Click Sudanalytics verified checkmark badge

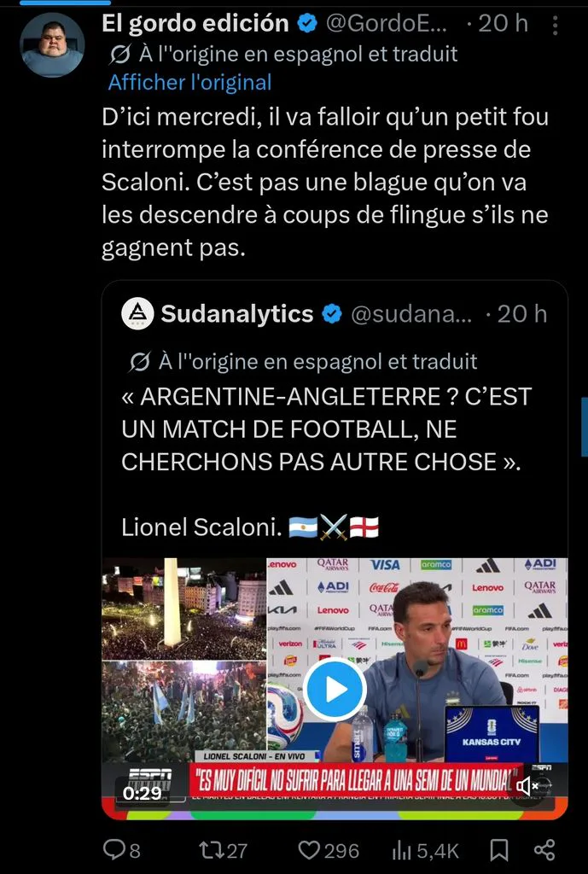[x=332, y=314]
